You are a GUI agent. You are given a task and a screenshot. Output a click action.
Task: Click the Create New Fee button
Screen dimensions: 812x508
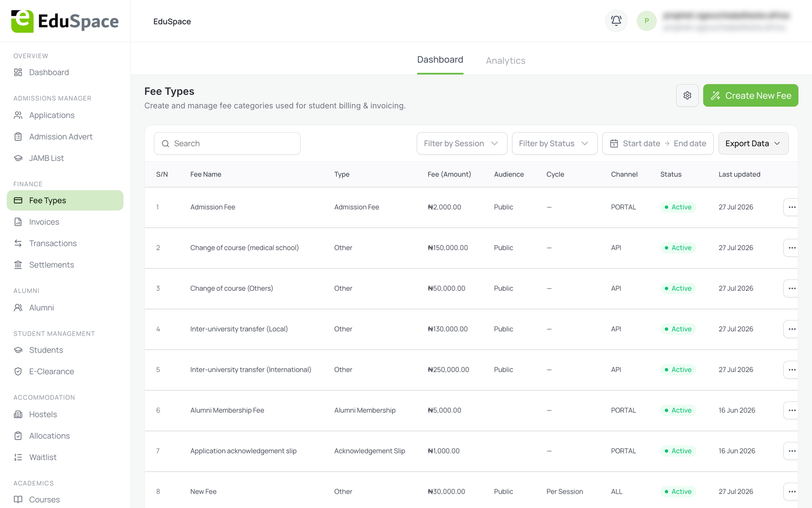coord(751,95)
